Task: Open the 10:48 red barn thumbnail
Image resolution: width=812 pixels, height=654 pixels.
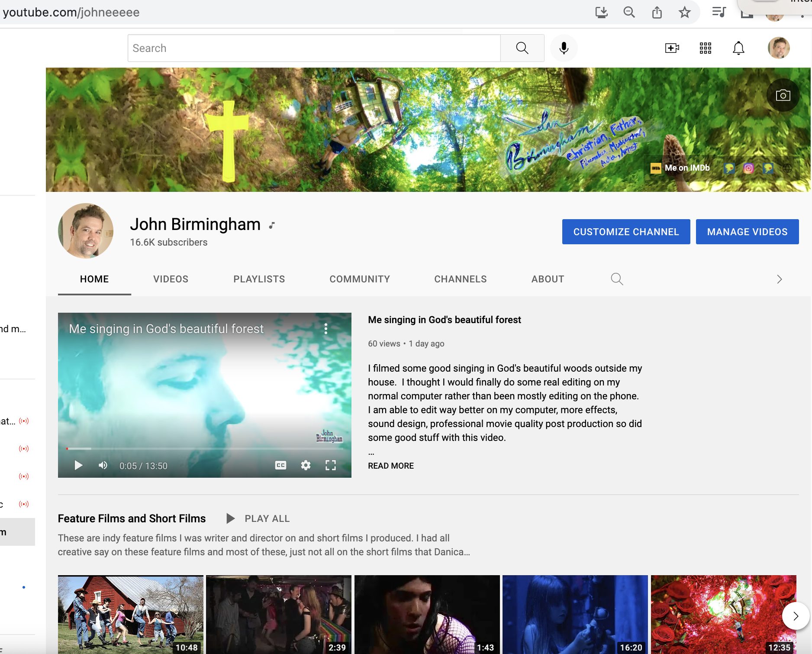Action: 131,615
